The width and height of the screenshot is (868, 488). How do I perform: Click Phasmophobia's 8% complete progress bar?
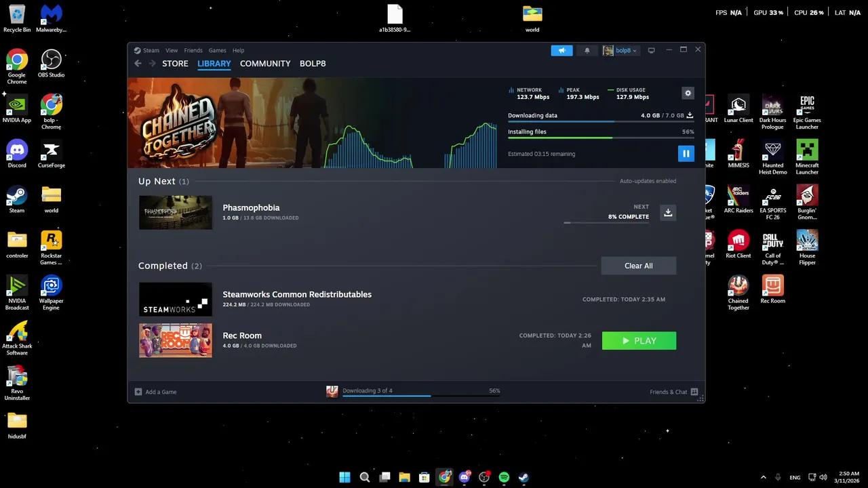tap(606, 222)
